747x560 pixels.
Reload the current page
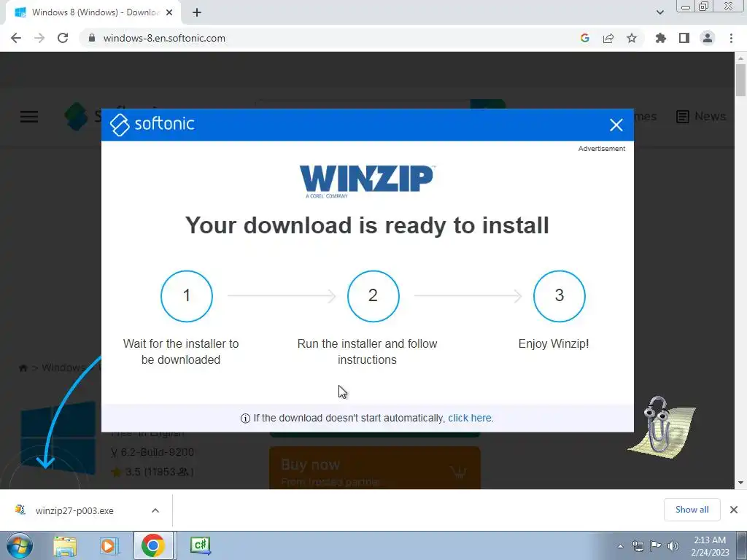tap(63, 38)
